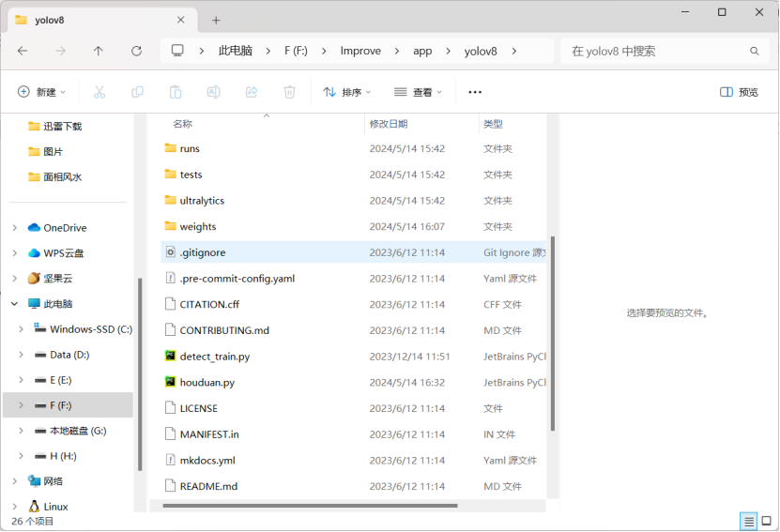
Task: Click the cut scissors icon
Action: (x=99, y=92)
